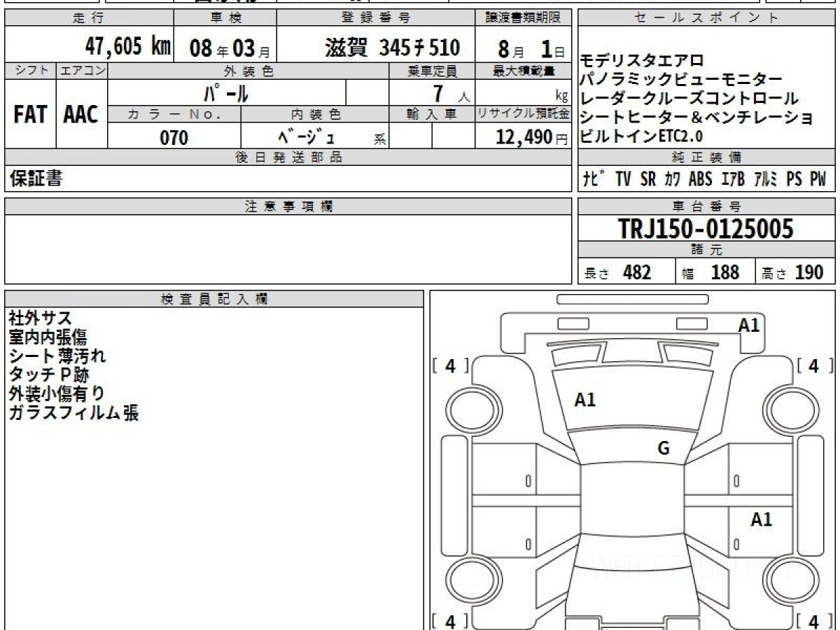Image resolution: width=840 pixels, height=630 pixels.
Task: Click the 後日発送部品 header
Action: (288, 157)
